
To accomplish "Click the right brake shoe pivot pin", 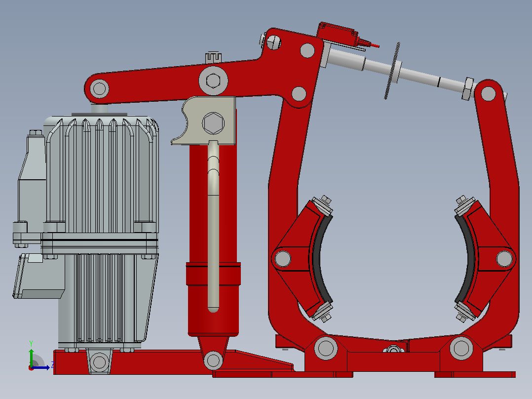I will tap(504, 259).
